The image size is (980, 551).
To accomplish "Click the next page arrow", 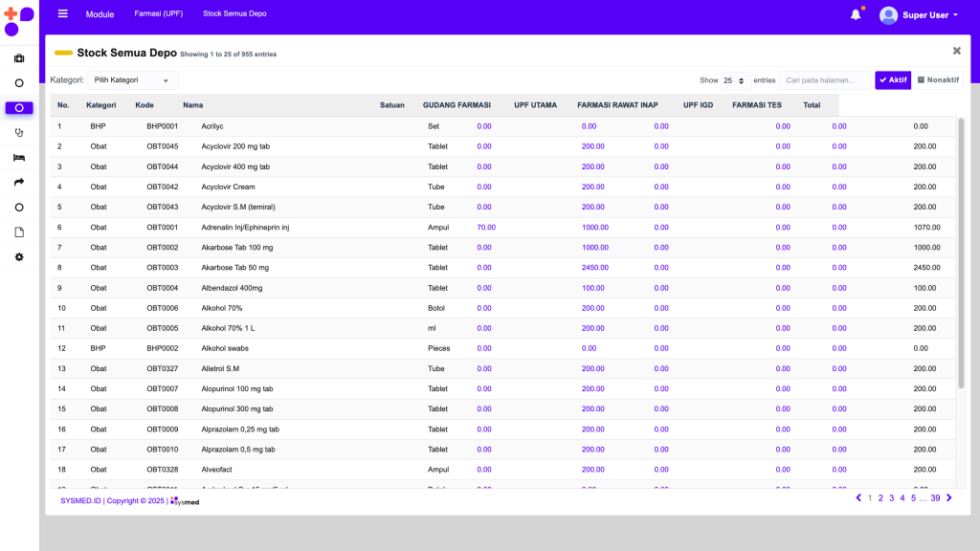I will coord(948,498).
